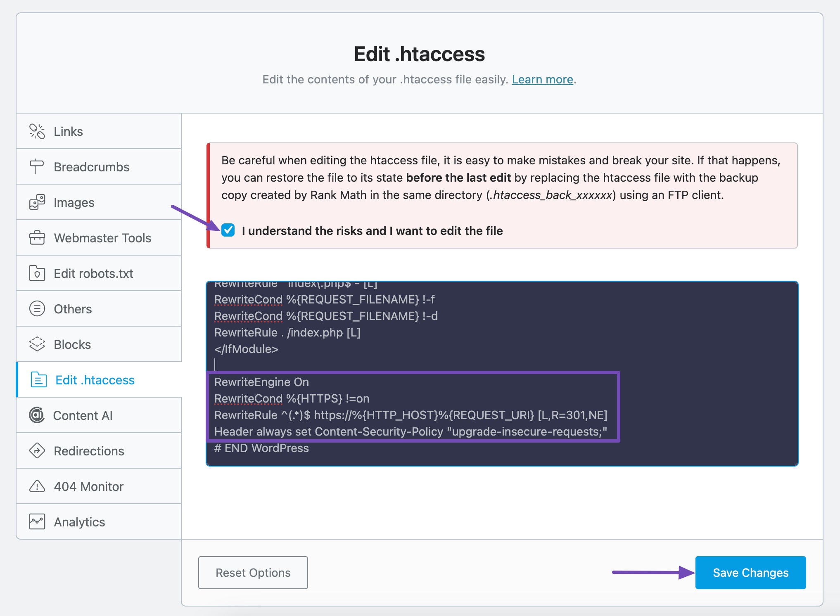Click the Breadcrumbs signpost icon
Screen dimensions: 840x616
click(37, 167)
